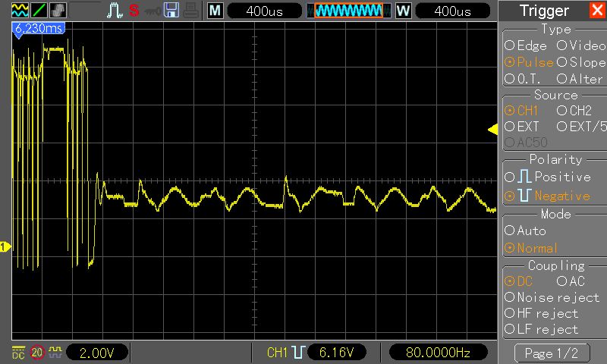Click the red 20 bandwidth limit icon
Screen dimensions: 607x364
coord(37,353)
